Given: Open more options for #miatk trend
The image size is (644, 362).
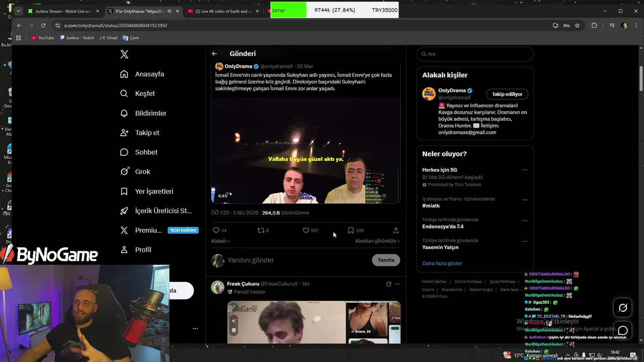Looking at the screenshot, I should click(525, 200).
